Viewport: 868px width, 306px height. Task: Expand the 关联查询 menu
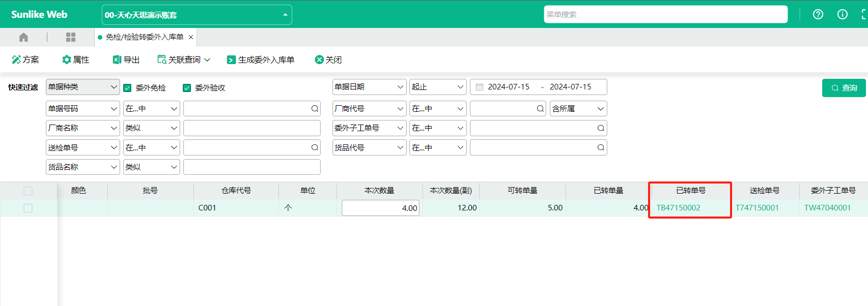[184, 59]
